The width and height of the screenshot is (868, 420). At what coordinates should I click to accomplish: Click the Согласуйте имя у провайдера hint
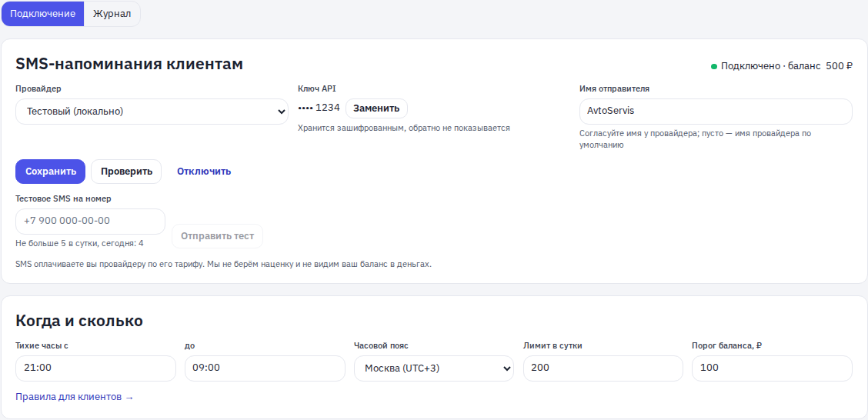(x=696, y=139)
